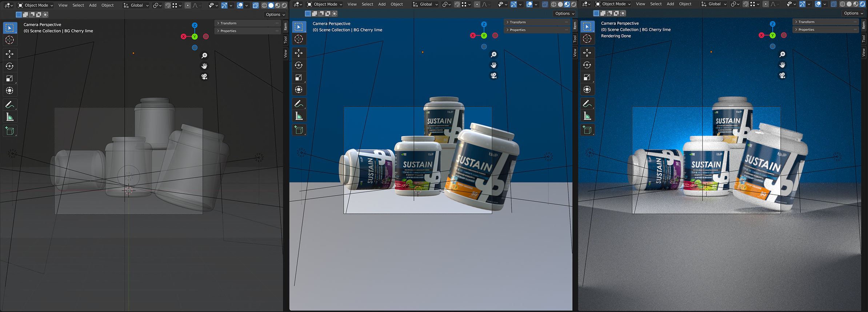The height and width of the screenshot is (312, 868).
Task: Select the Annotate tool in middle viewport
Action: (x=299, y=104)
